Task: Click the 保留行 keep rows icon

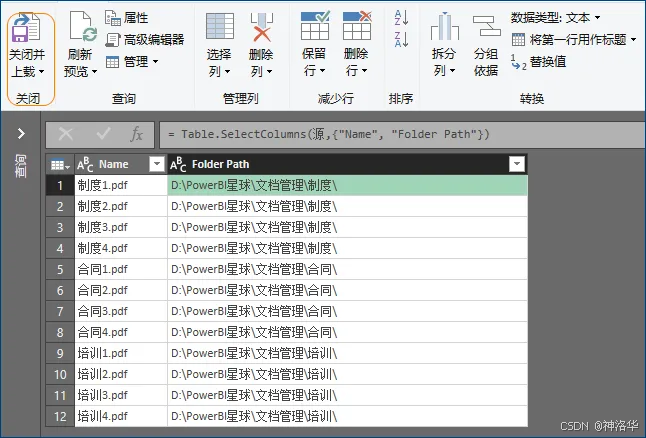Action: pos(315,26)
